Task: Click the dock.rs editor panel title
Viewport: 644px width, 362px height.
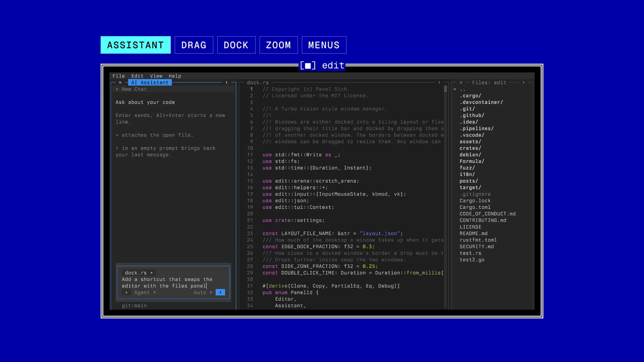Action: 258,82
